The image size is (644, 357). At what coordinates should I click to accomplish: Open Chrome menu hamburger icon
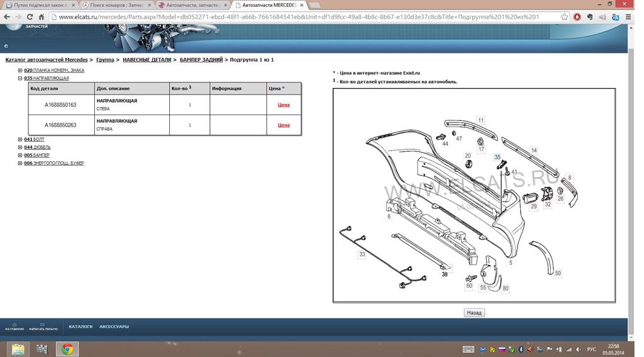(629, 17)
